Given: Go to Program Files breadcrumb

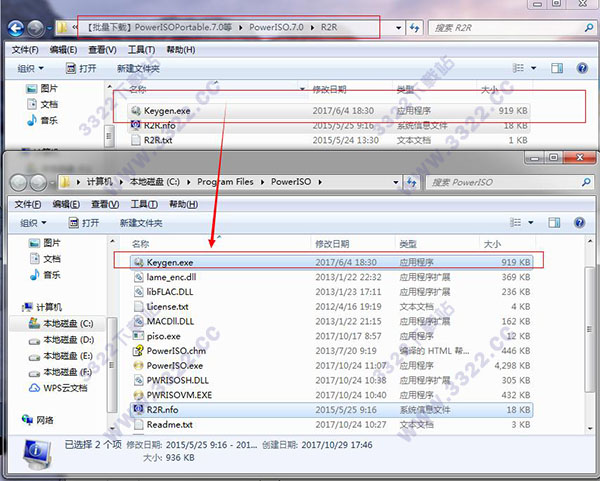Looking at the screenshot, I should tap(225, 182).
